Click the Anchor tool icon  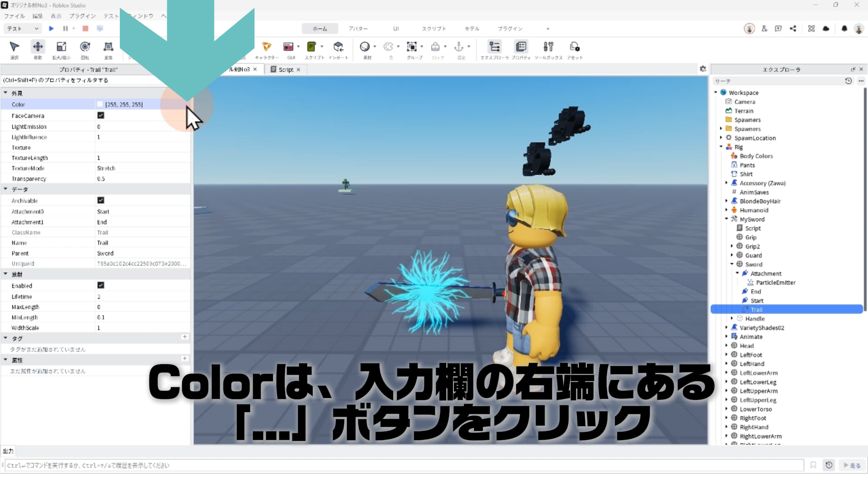tap(459, 47)
